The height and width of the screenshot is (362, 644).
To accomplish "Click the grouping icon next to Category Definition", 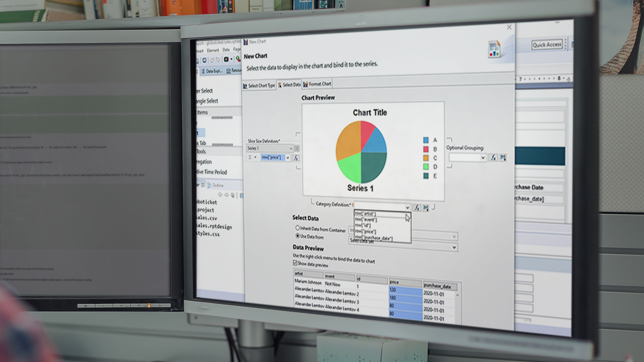I will [426, 207].
